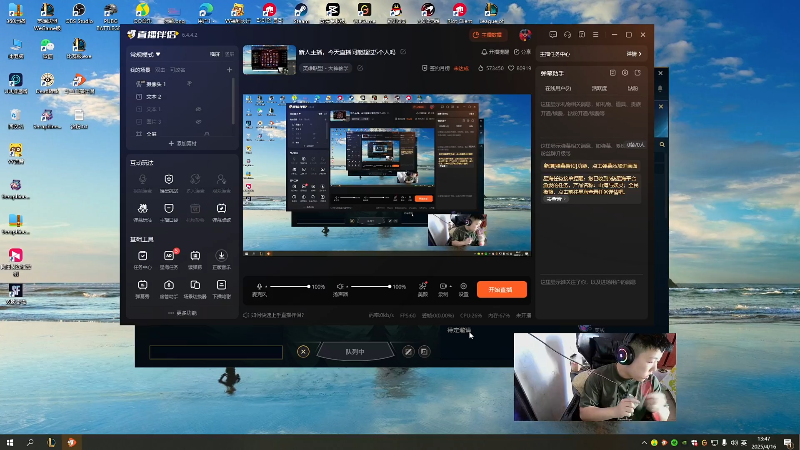Select the 文本 2 source row
800x450 pixels.
(x=181, y=96)
